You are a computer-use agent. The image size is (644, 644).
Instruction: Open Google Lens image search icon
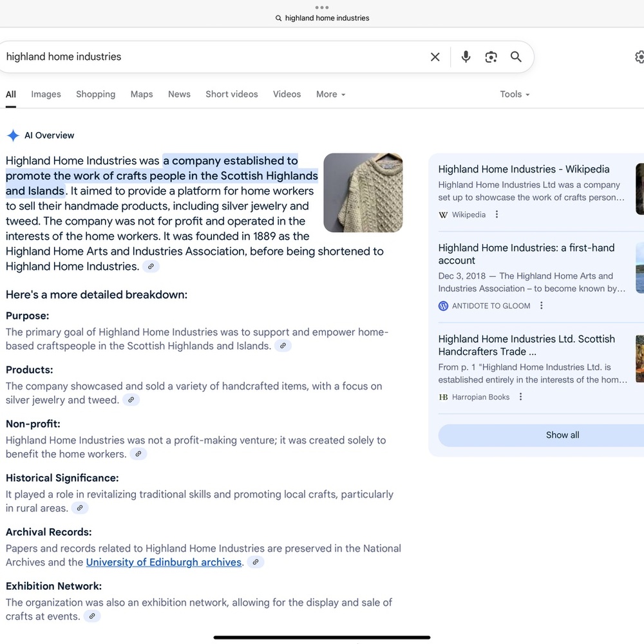(491, 57)
